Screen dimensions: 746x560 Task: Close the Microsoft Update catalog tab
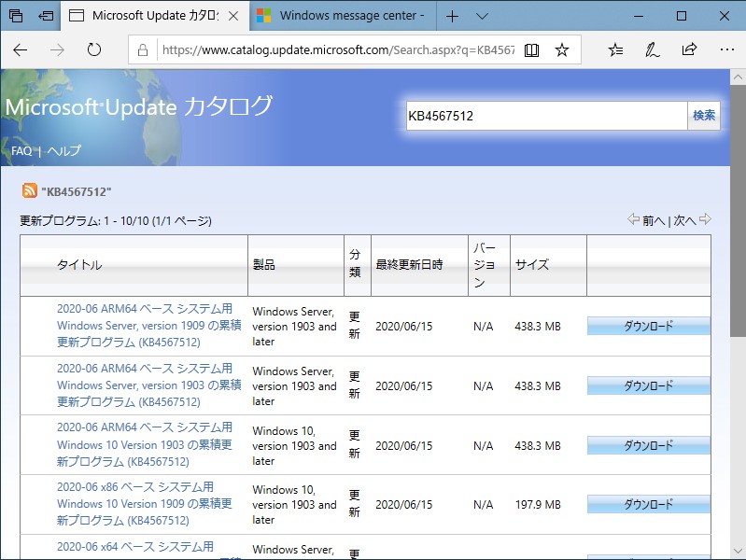point(233,16)
